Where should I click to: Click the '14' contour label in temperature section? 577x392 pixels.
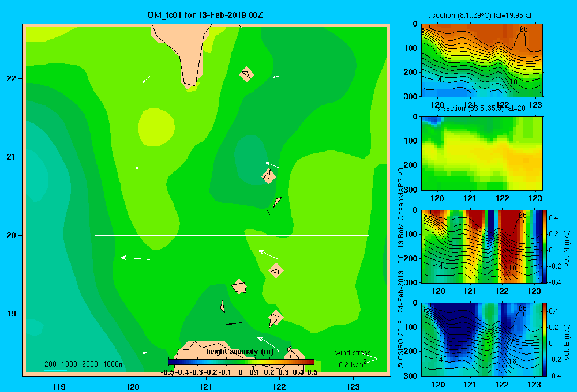click(437, 80)
